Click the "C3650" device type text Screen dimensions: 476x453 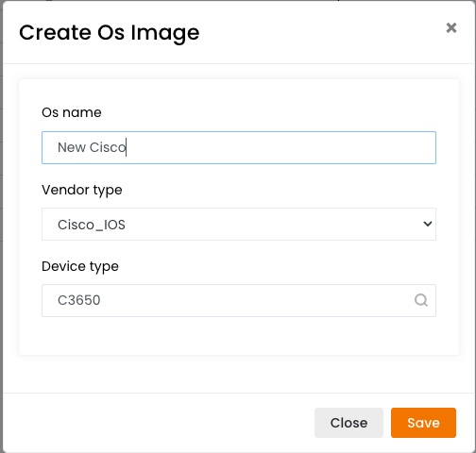[x=79, y=300]
